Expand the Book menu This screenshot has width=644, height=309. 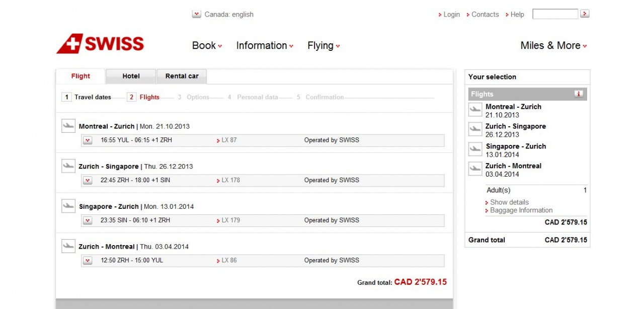pyautogui.click(x=207, y=45)
